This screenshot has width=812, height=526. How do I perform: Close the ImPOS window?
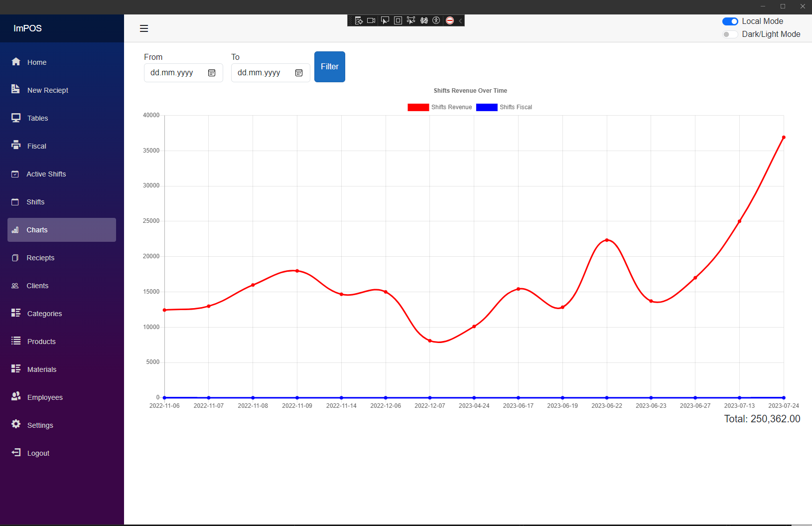pyautogui.click(x=803, y=6)
